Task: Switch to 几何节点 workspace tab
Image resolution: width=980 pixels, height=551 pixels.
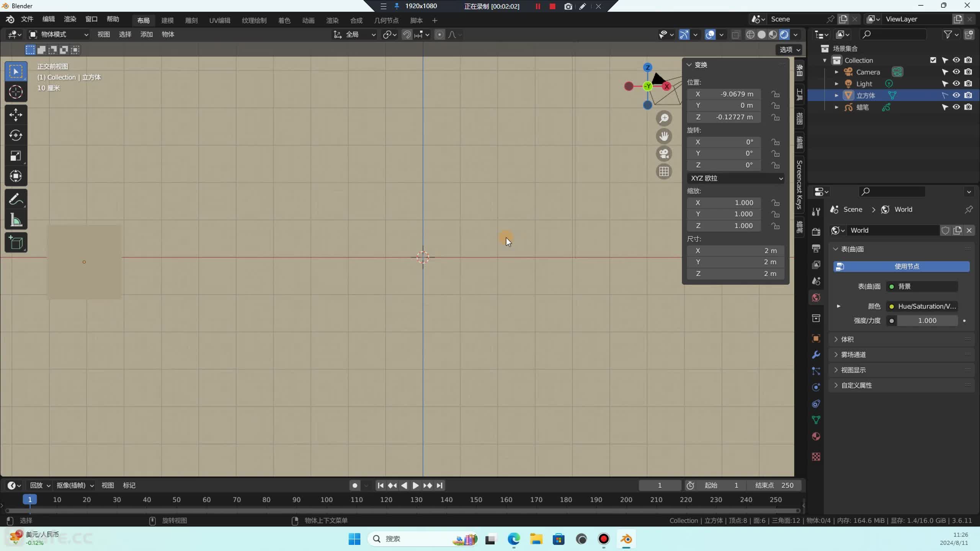Action: click(x=386, y=20)
